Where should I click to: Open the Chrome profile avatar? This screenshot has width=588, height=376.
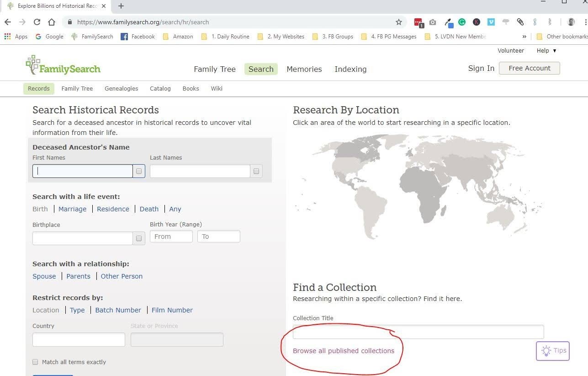pos(571,22)
